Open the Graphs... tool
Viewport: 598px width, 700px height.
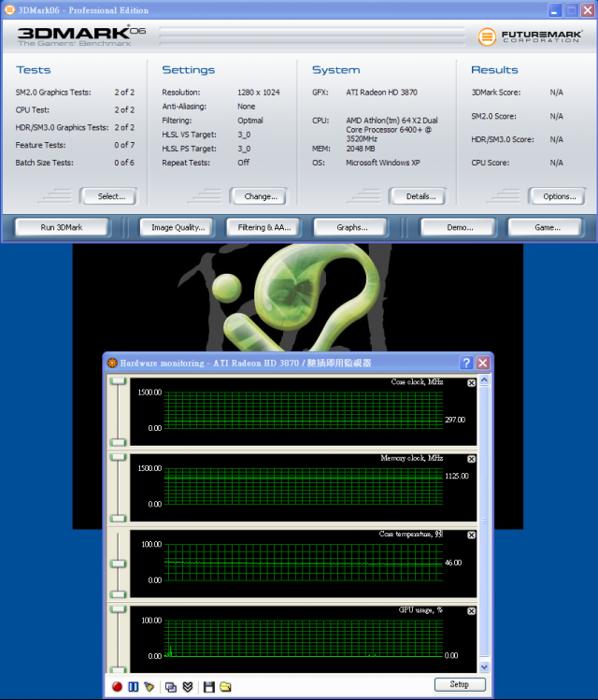[352, 227]
